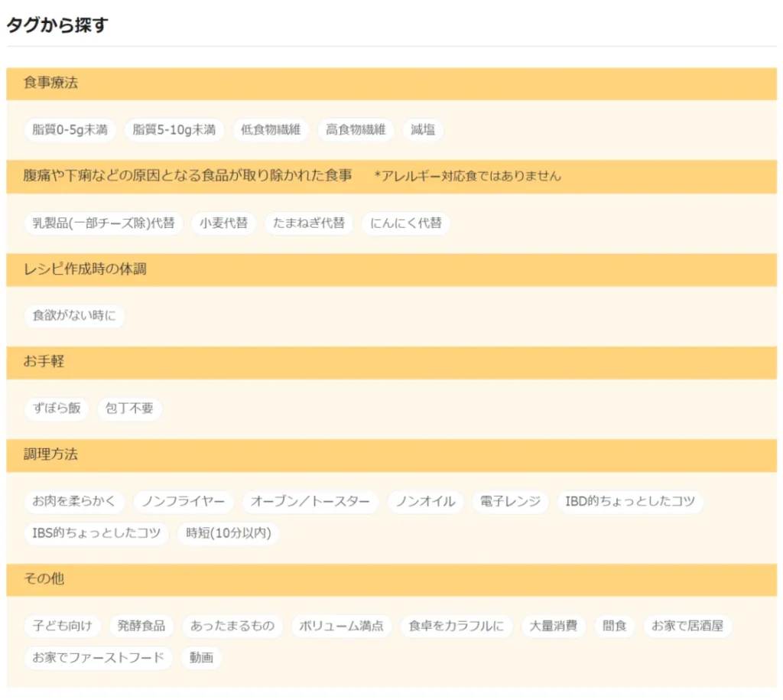Click the 脂質0-5g未満 tag
This screenshot has width=783, height=700.
70,130
